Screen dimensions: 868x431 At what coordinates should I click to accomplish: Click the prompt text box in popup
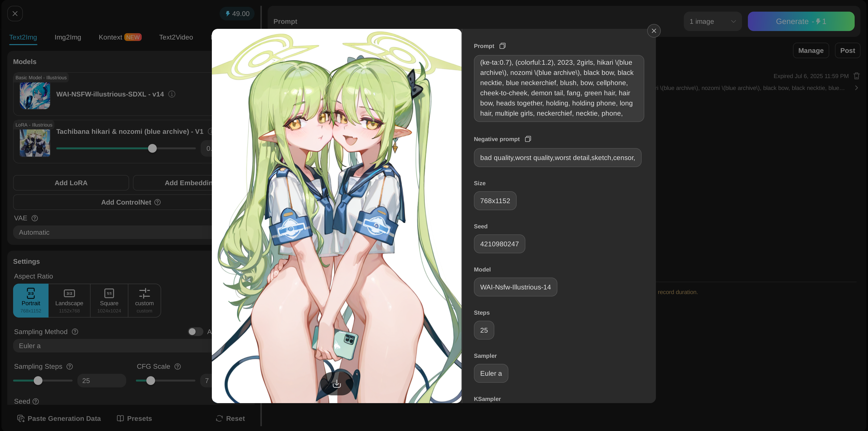559,88
